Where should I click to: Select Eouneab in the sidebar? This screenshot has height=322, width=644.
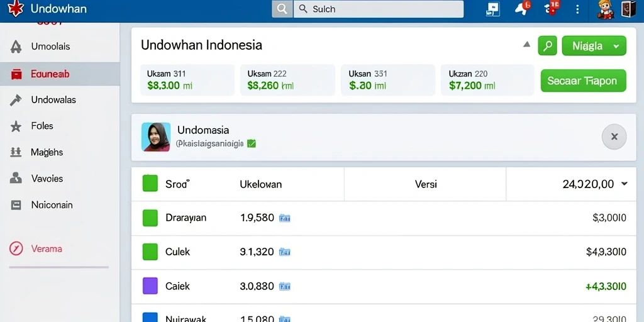[x=60, y=74]
